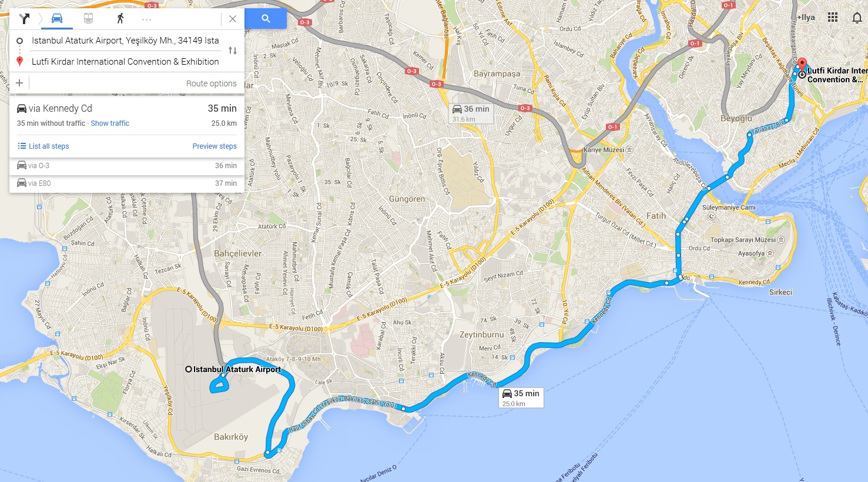Image resolution: width=868 pixels, height=482 pixels.
Task: Edit the Lutfi Kirdar destination field
Action: tap(125, 62)
